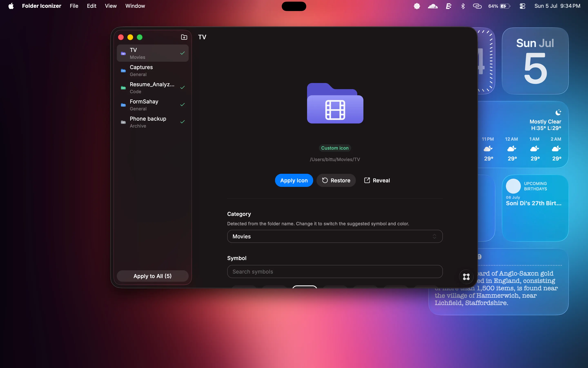Click the Hammerwich history widget text

click(x=496, y=288)
